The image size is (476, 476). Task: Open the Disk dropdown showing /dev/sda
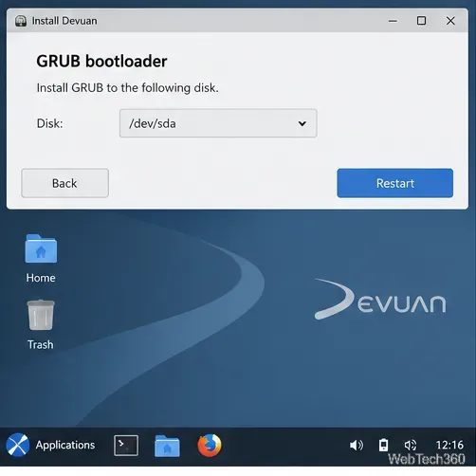pyautogui.click(x=218, y=123)
